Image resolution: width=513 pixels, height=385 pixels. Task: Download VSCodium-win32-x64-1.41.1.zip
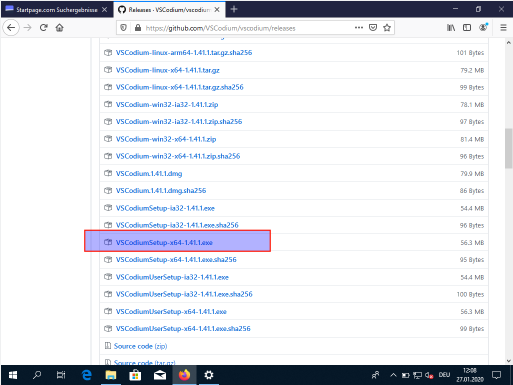166,139
